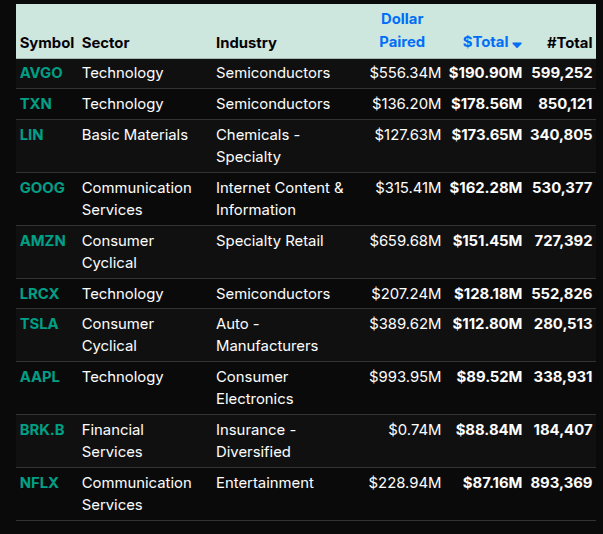603x534 pixels.
Task: Open the GOOG symbol page
Action: pos(42,188)
